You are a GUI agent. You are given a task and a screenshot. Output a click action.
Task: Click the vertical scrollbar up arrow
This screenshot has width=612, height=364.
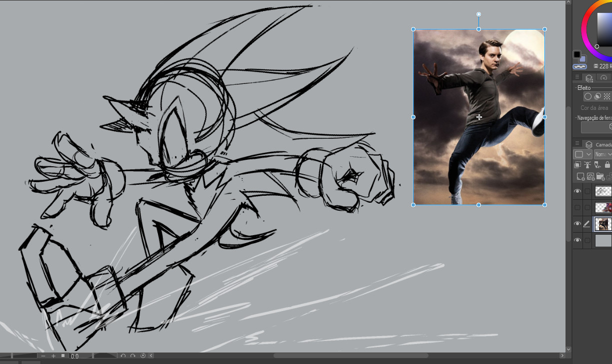click(568, 3)
